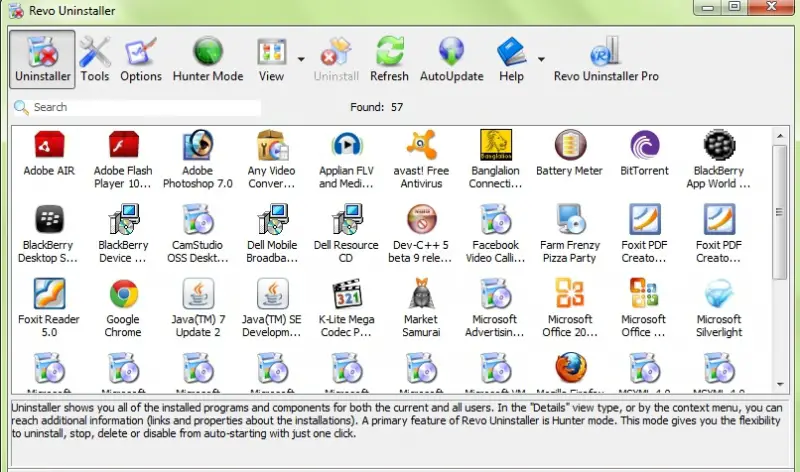Viewport: 800px width, 472px height.
Task: Run AutoUpdate from the toolbar
Action: pyautogui.click(x=452, y=59)
